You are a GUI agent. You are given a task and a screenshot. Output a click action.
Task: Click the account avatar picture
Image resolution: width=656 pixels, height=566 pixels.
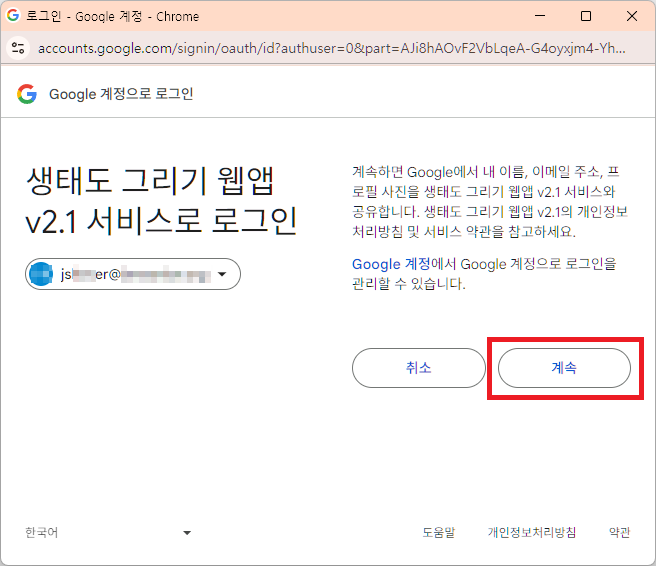point(41,274)
